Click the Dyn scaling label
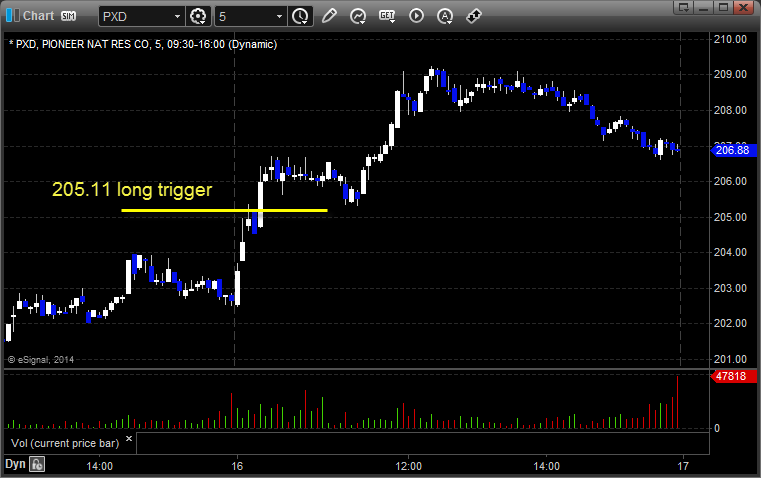This screenshot has width=761, height=478. coord(15,464)
